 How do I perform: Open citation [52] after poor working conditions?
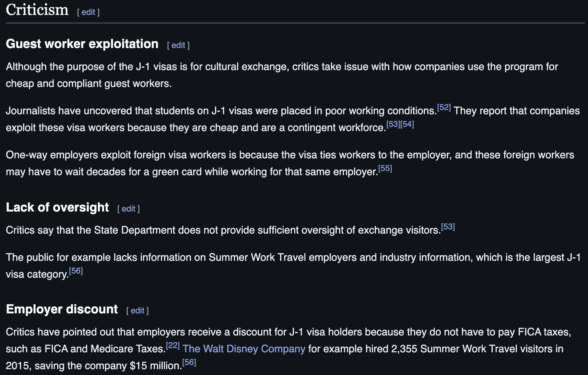[444, 107]
